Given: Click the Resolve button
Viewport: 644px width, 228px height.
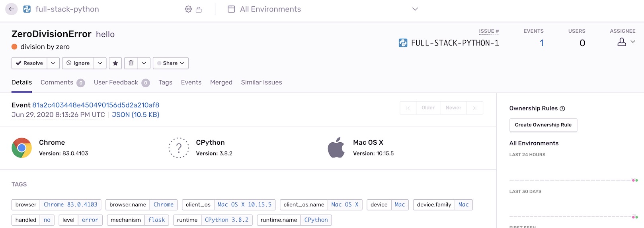Looking at the screenshot, I should 29,63.
